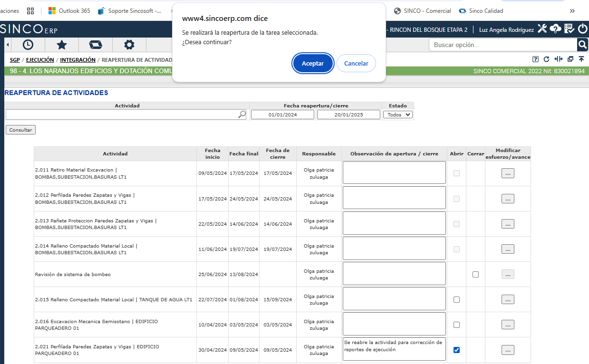Click the SINCO ERP logo
The width and height of the screenshot is (589, 364).
(29, 29)
